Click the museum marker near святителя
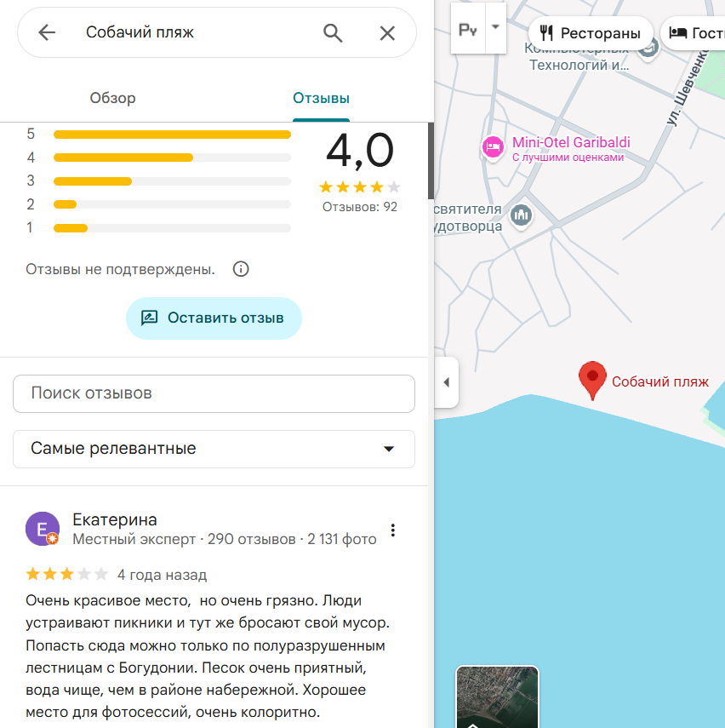Image resolution: width=725 pixels, height=728 pixels. point(522,215)
